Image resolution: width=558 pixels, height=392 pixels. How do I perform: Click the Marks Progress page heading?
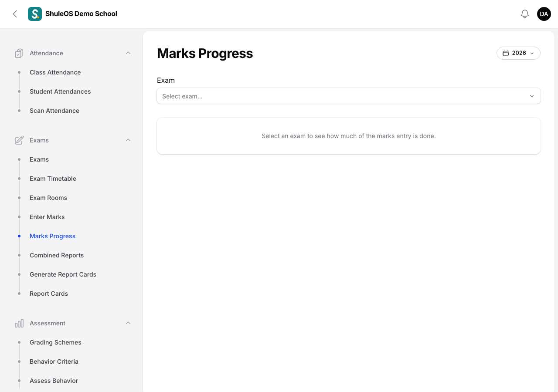click(205, 53)
